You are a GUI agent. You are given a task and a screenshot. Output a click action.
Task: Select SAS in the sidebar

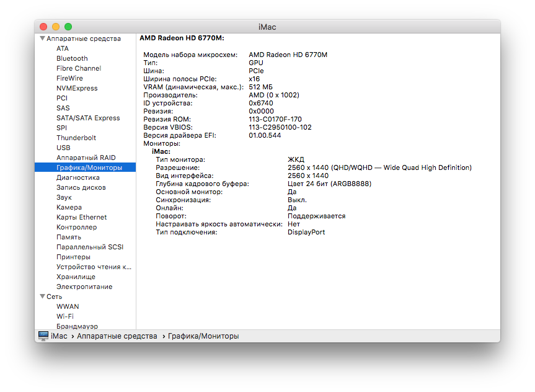coord(63,108)
